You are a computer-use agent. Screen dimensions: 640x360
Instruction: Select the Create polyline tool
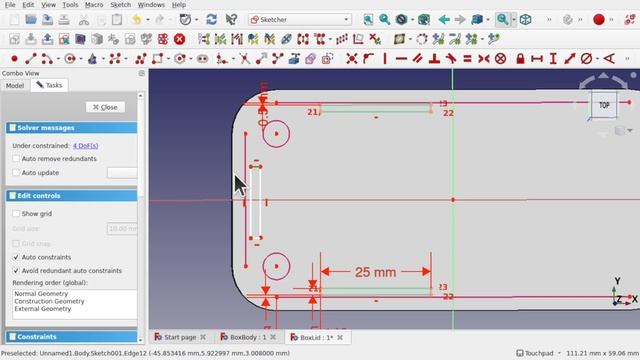click(141, 59)
